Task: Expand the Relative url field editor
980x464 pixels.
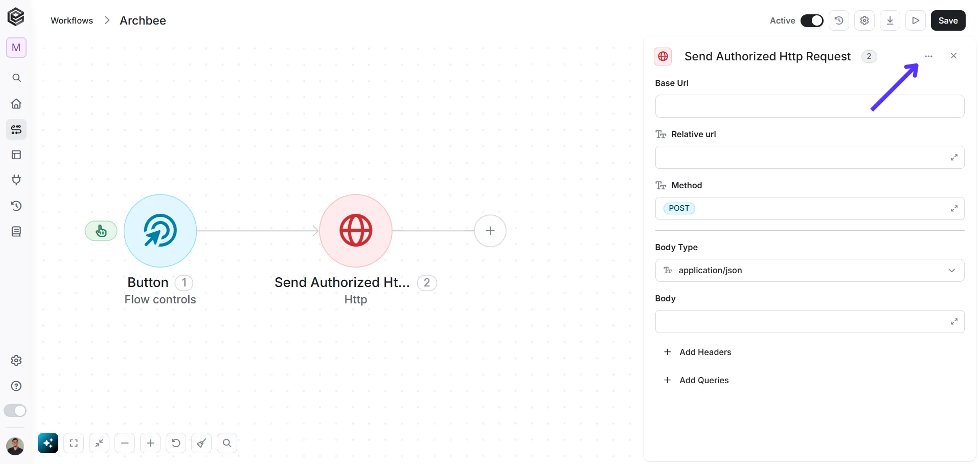Action: 954,158
